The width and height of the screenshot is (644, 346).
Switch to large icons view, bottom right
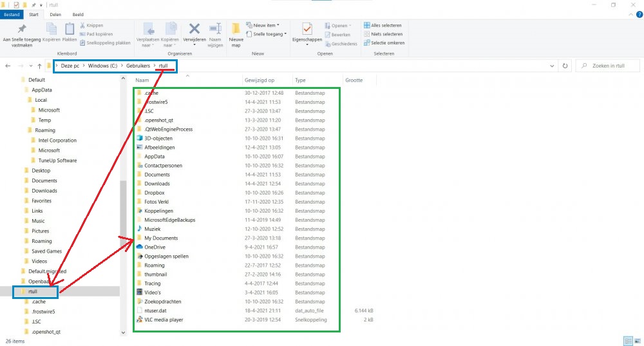click(636, 340)
